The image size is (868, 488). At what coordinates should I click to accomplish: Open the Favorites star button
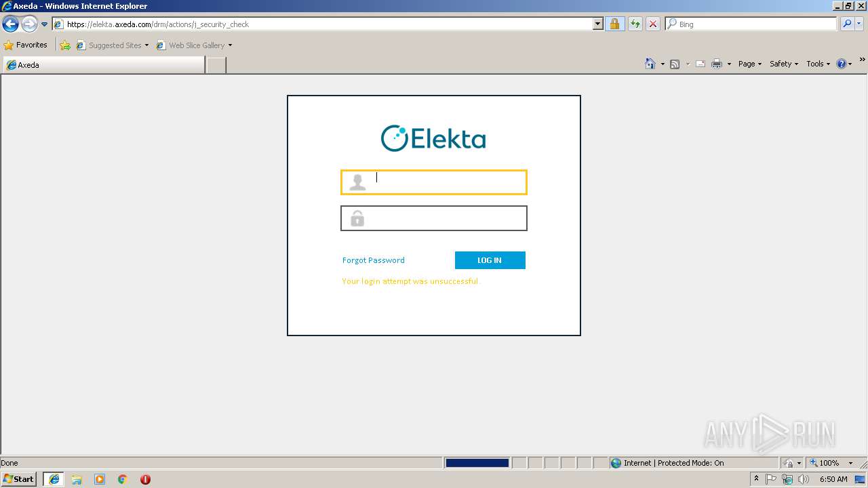[x=26, y=45]
